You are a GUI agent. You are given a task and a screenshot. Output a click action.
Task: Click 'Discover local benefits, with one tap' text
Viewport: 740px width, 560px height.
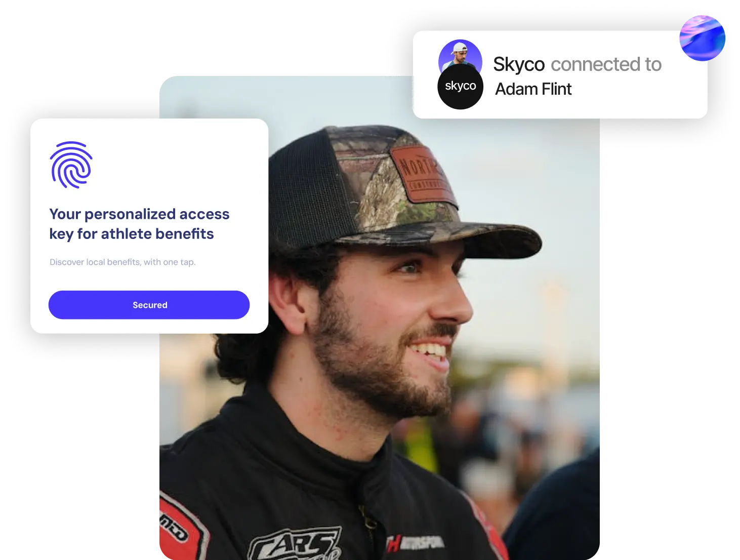pyautogui.click(x=122, y=262)
